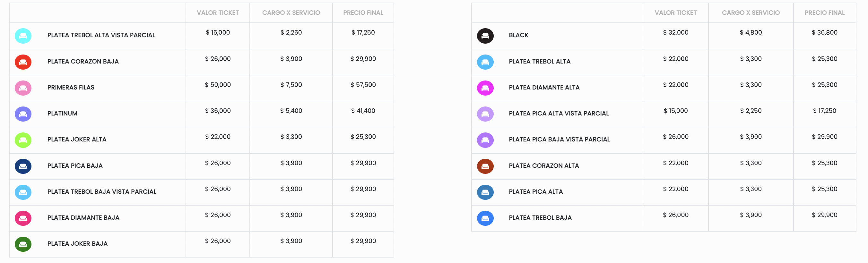Select the PLATEA TREBOL ALTA label
The height and width of the screenshot is (263, 868).
(x=540, y=61)
